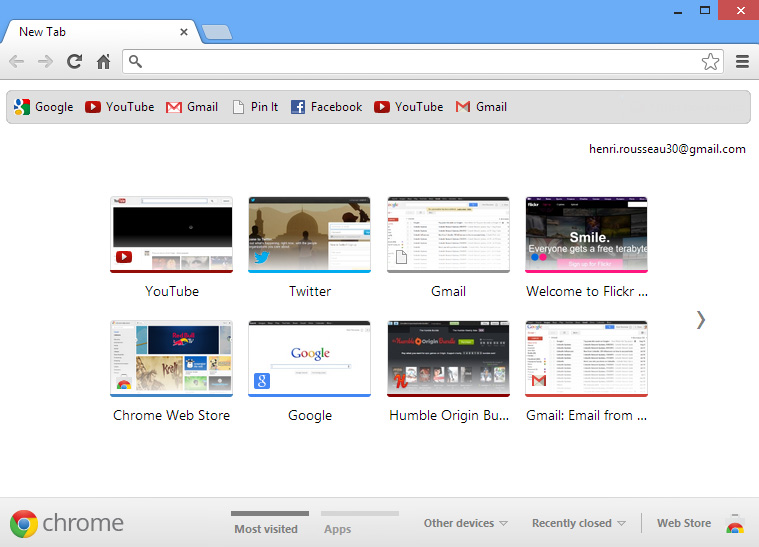This screenshot has height=547, width=759.
Task: Open the Web Store link
Action: (x=684, y=523)
